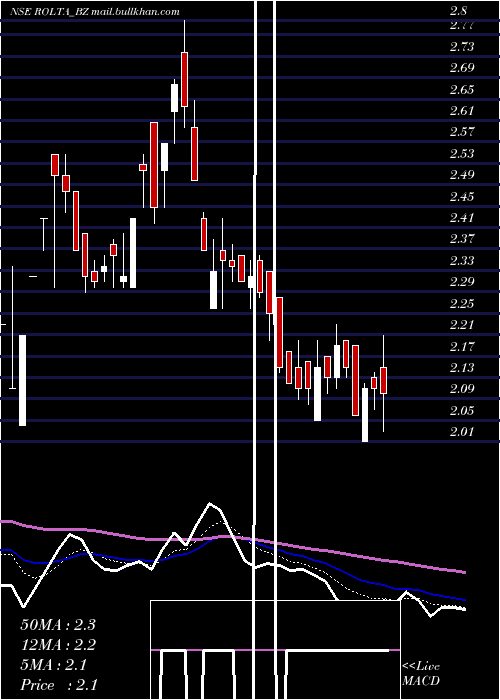Click the 2.57 price axis label
500x700 pixels.
tap(462, 132)
